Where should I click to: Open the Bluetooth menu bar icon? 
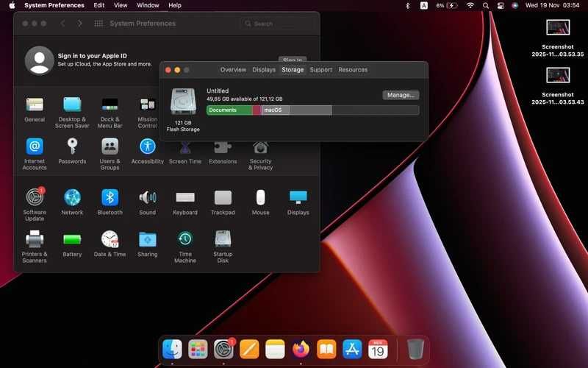[408, 5]
